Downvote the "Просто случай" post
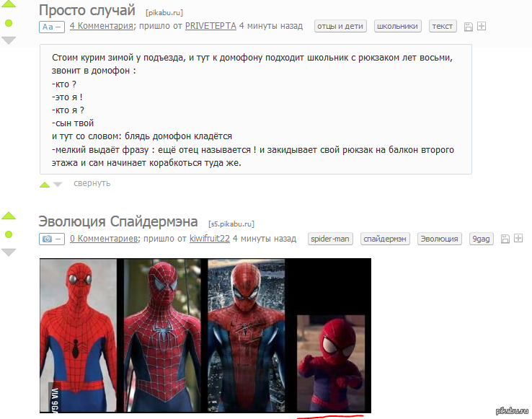The width and height of the screenshot is (532, 419). 9,40
